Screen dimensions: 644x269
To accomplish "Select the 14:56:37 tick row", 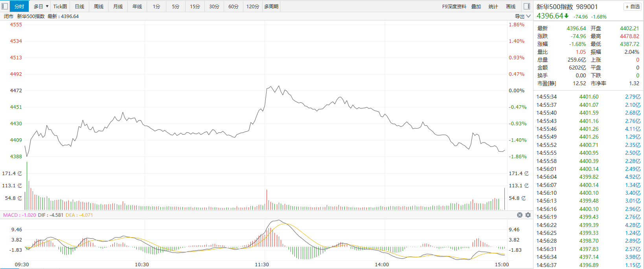I will pyautogui.click(x=589, y=265).
